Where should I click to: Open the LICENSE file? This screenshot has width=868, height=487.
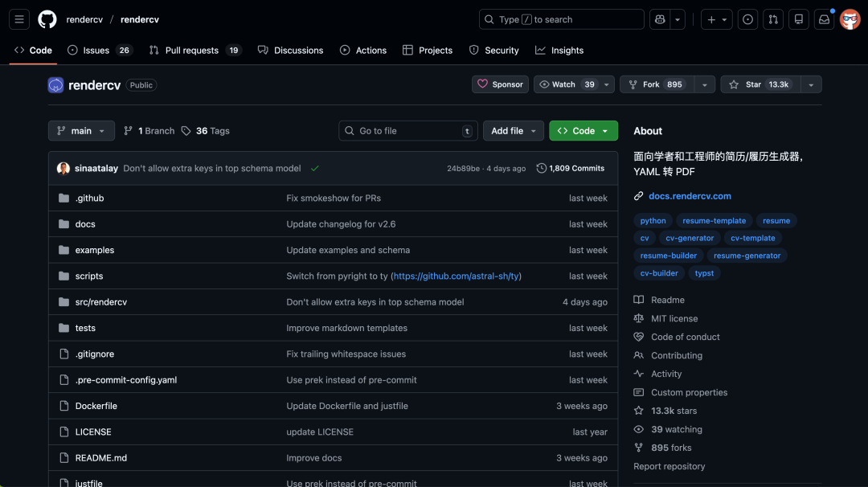tap(93, 432)
